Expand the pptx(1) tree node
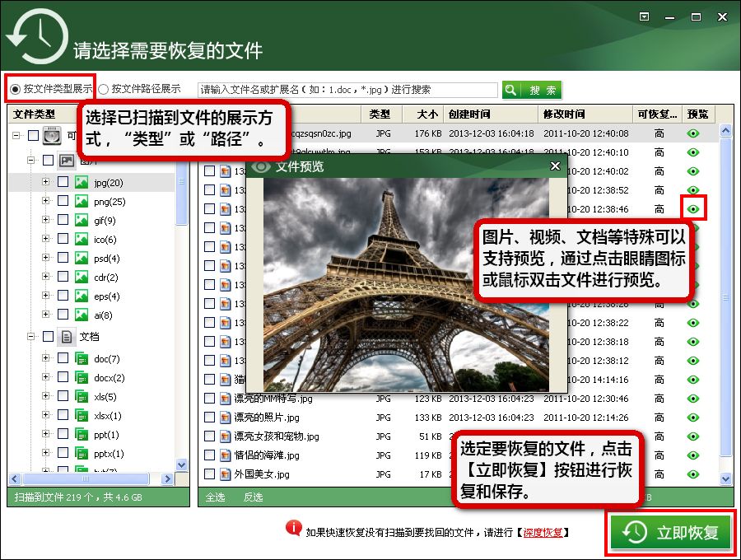Image resolution: width=741 pixels, height=560 pixels. 46,453
